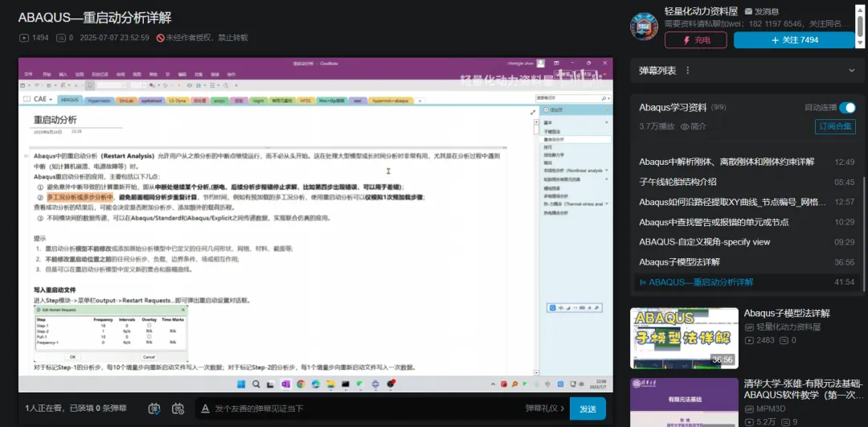Viewport: 868px width, 427px height.
Task: Select current ABAQUS—重启动分析详解 playlist entry
Action: 748,282
